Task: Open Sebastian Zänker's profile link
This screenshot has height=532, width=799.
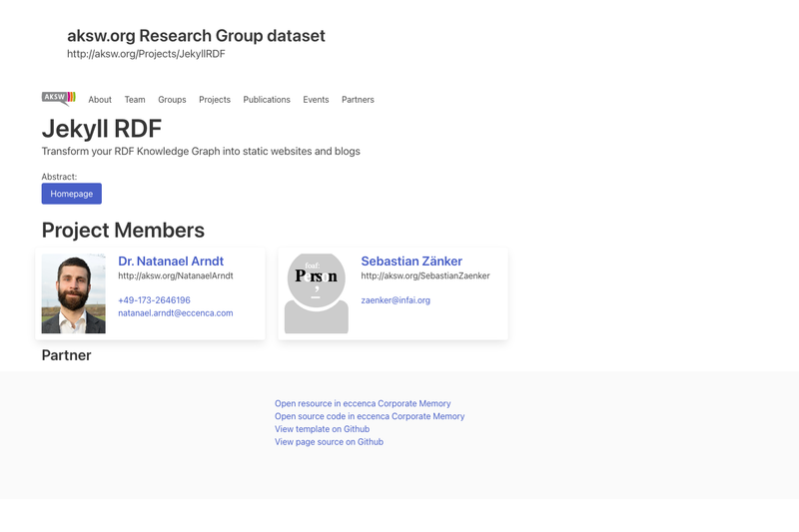Action: point(411,262)
